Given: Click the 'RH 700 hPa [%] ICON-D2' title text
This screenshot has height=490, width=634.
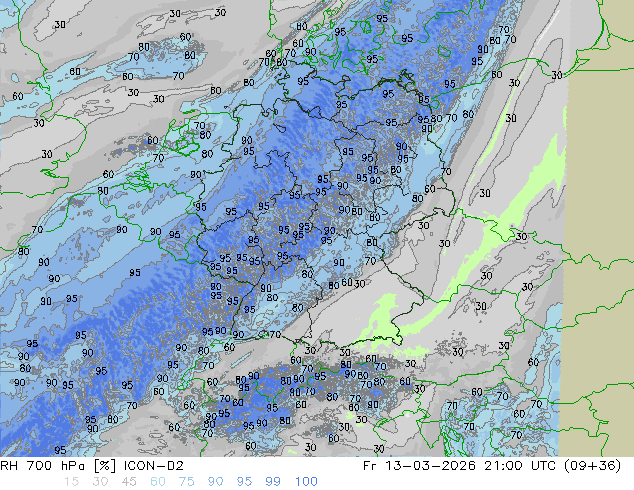Looking at the screenshot, I should [x=92, y=466].
